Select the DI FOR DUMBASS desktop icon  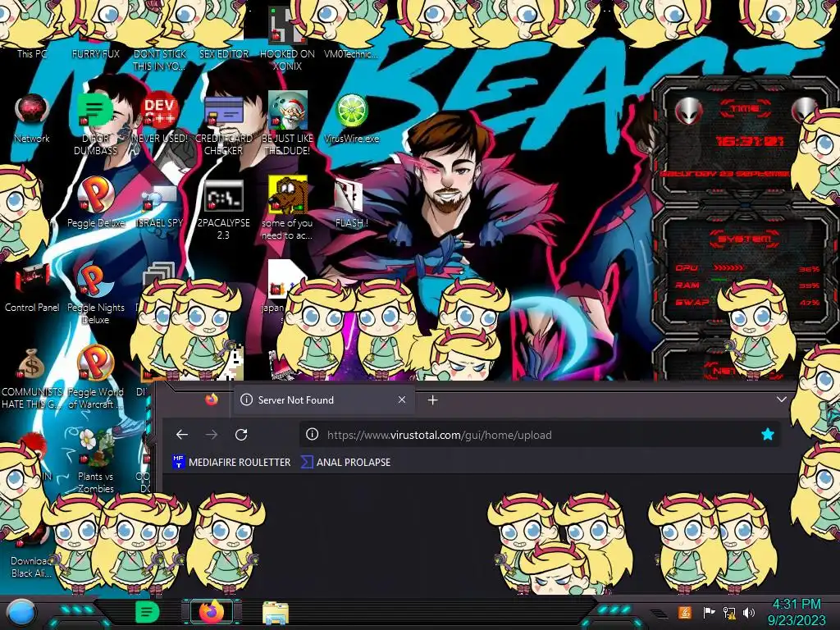[x=95, y=123]
